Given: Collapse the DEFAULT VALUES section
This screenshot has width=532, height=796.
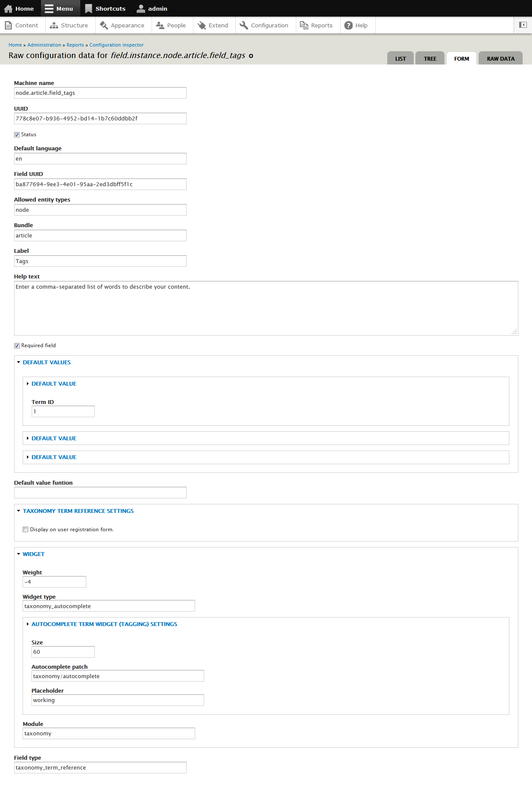Looking at the screenshot, I should tap(47, 362).
